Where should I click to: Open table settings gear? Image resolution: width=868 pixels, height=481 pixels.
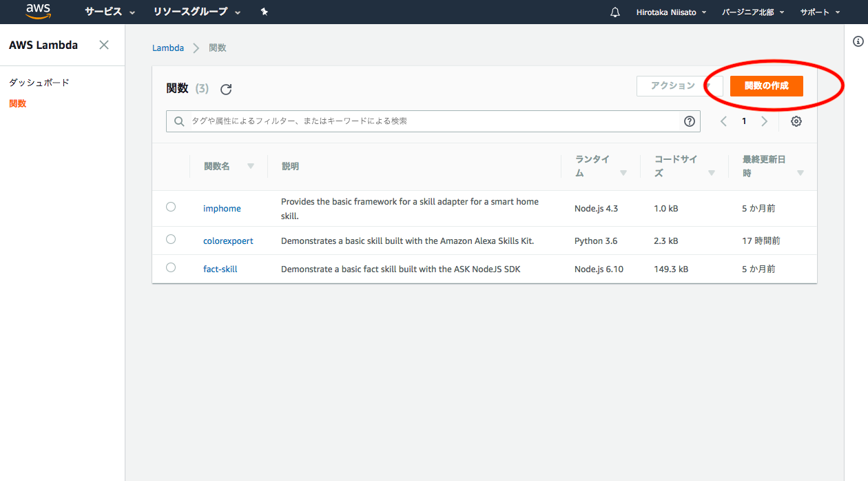(796, 121)
